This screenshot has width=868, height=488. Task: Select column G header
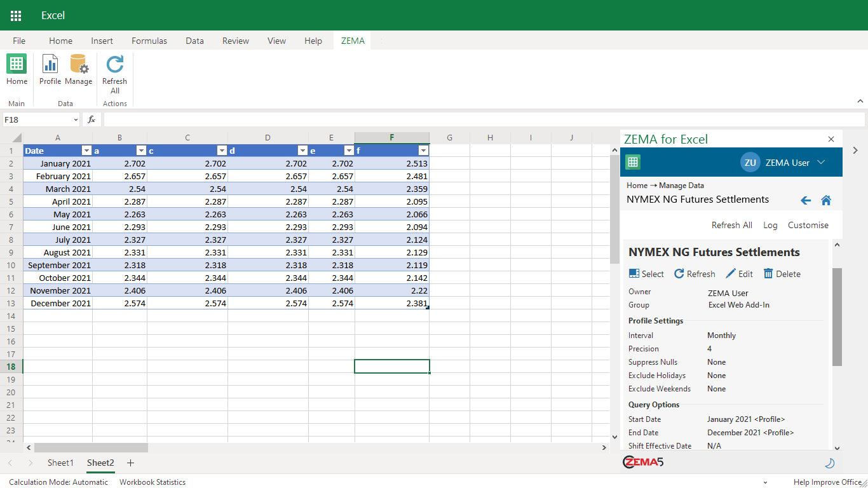pyautogui.click(x=449, y=138)
